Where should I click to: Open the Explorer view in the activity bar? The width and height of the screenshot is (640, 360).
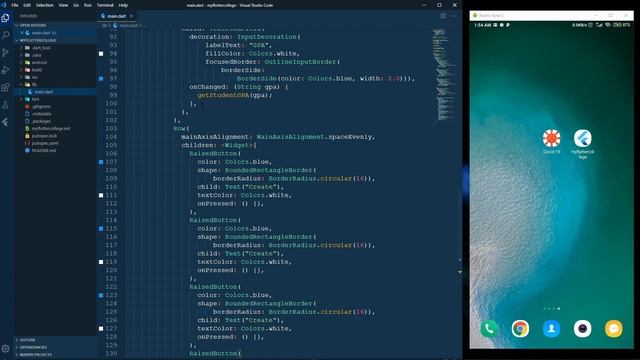pos(6,18)
